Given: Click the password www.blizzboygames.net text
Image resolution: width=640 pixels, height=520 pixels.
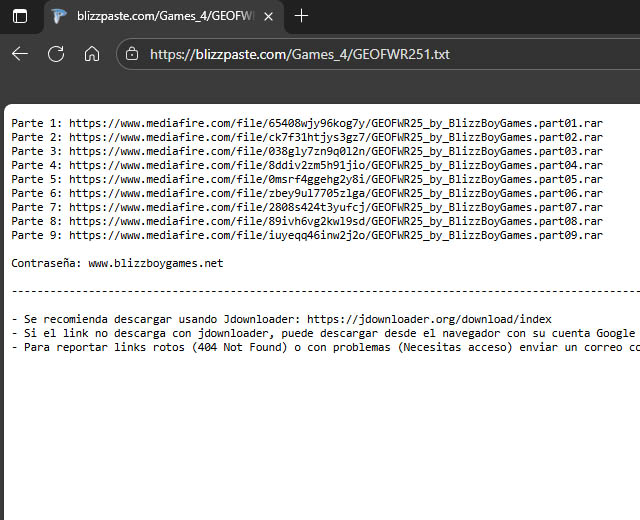Looking at the screenshot, I should tap(156, 263).
